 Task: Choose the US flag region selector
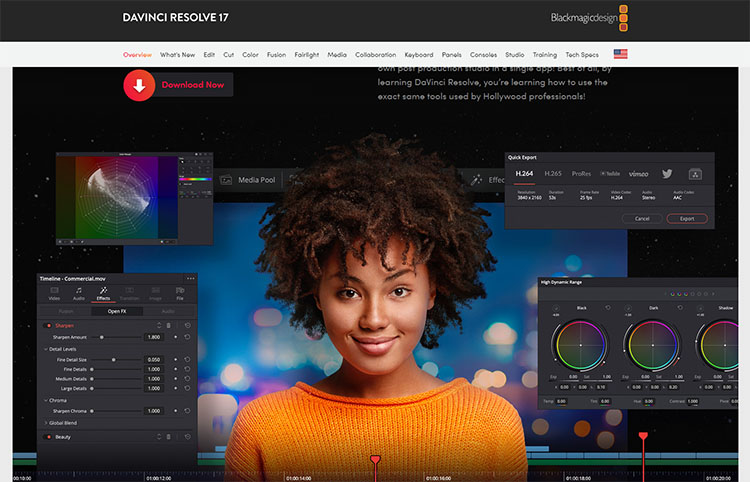[x=620, y=54]
